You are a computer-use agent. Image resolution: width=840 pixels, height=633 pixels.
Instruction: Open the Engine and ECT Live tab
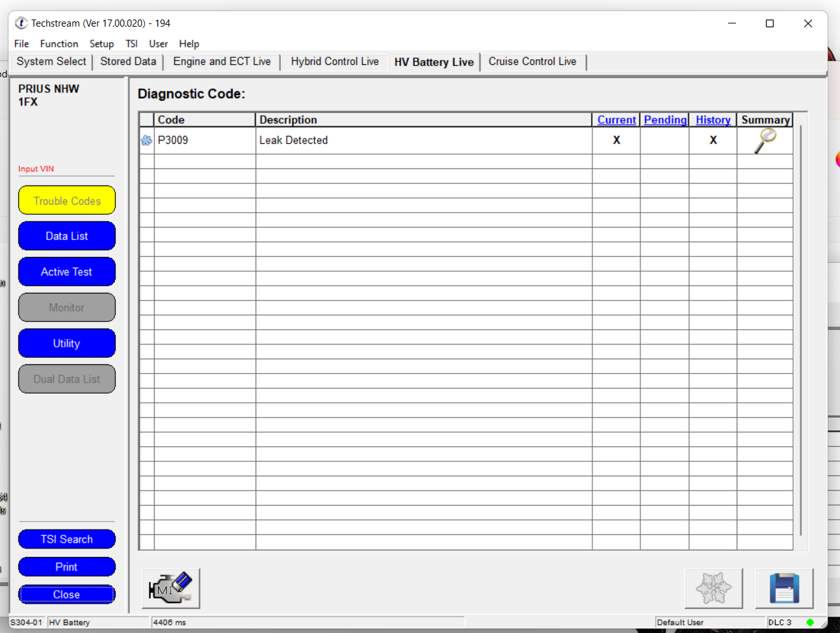[x=222, y=61]
